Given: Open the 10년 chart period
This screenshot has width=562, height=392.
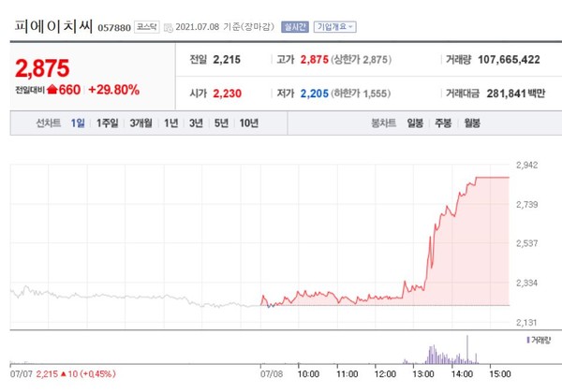Looking at the screenshot, I should pos(248,123).
